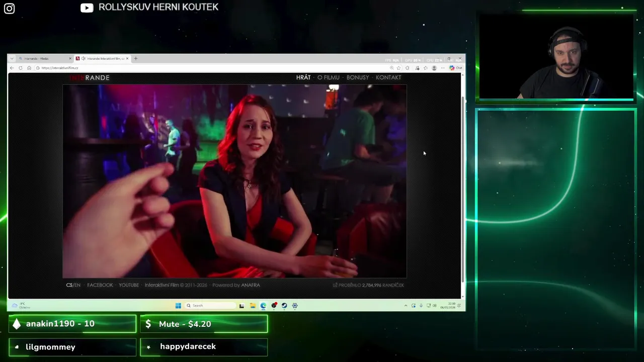Open the Windows Start menu

(178, 306)
